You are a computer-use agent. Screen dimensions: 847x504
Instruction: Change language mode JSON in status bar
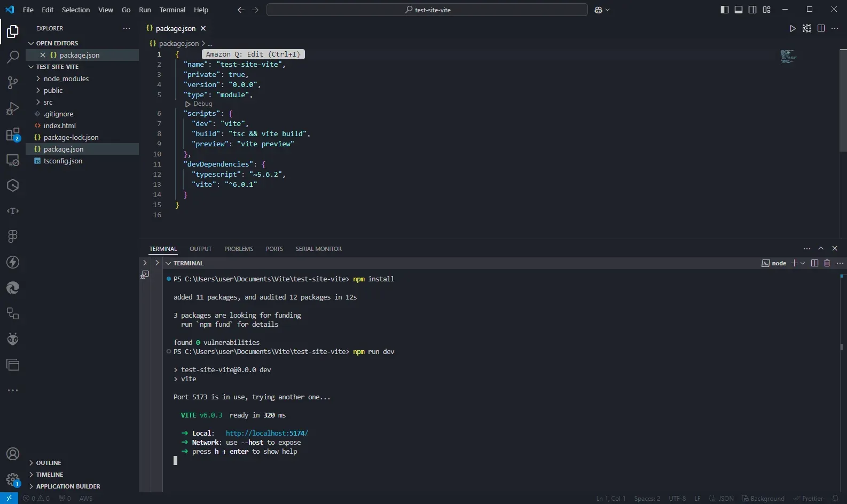tap(726, 499)
